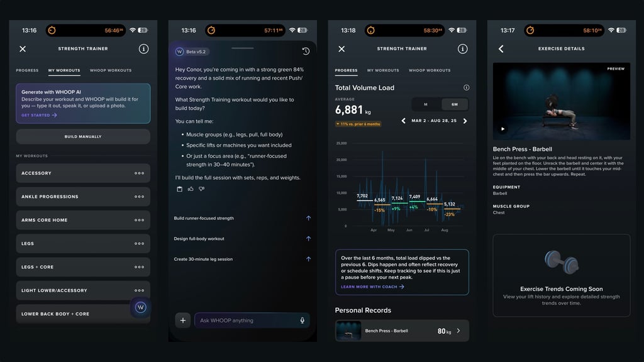Tap the plus attachment button in chat
644x362 pixels.
click(183, 320)
